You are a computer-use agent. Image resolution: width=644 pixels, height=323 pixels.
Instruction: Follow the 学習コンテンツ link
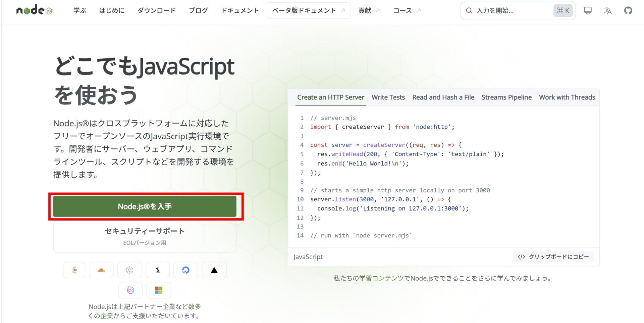click(x=381, y=278)
